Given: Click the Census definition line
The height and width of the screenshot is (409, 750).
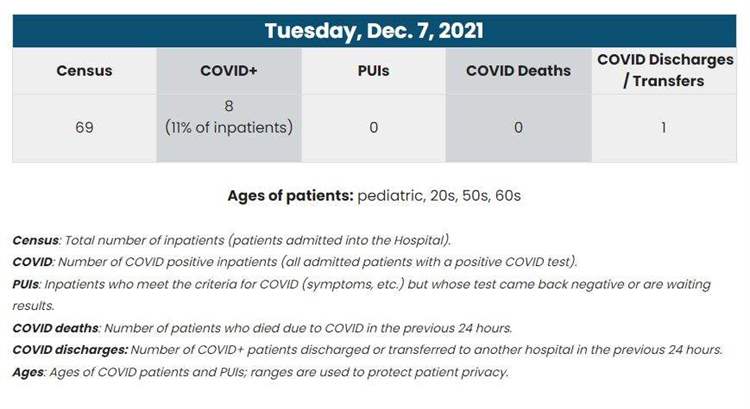Looking at the screenshot, I should (232, 240).
